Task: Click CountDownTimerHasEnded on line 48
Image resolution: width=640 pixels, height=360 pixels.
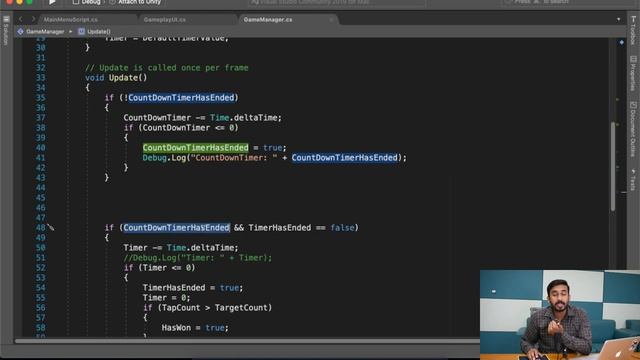Action: coord(176,227)
